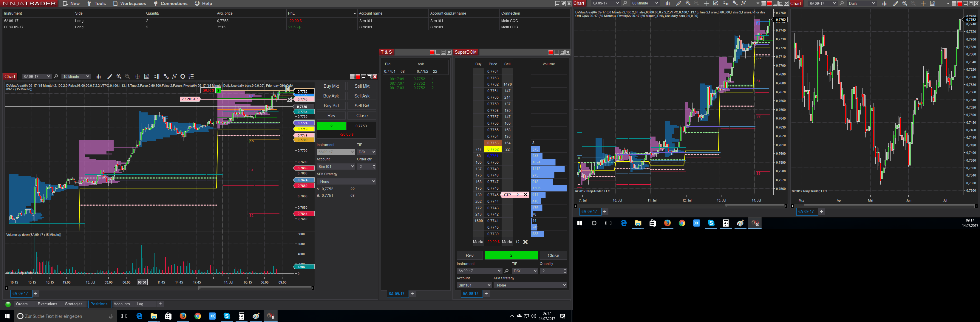Change the 60 Minute interval dropdown
The width and height of the screenshot is (980, 322).
point(644,3)
